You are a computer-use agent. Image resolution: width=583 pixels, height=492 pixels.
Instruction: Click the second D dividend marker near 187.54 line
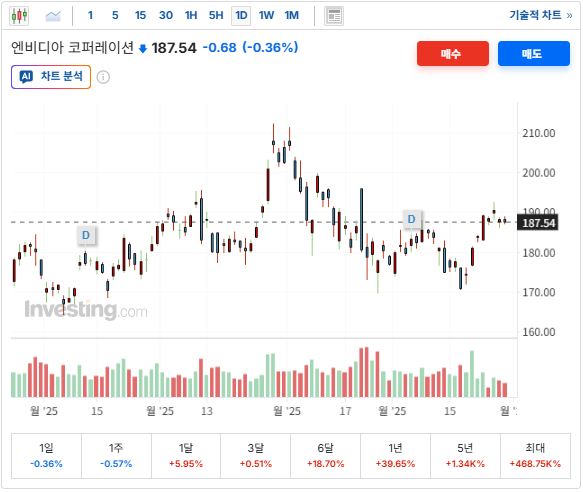[x=412, y=219]
